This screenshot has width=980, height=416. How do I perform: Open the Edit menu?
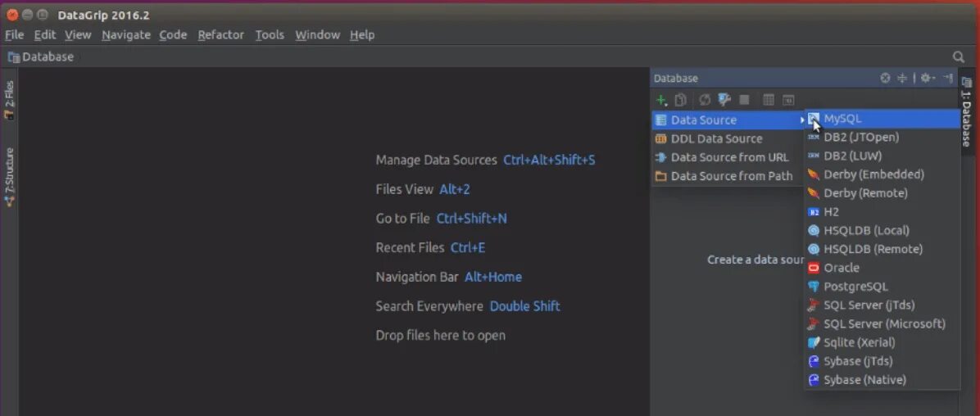click(x=45, y=35)
